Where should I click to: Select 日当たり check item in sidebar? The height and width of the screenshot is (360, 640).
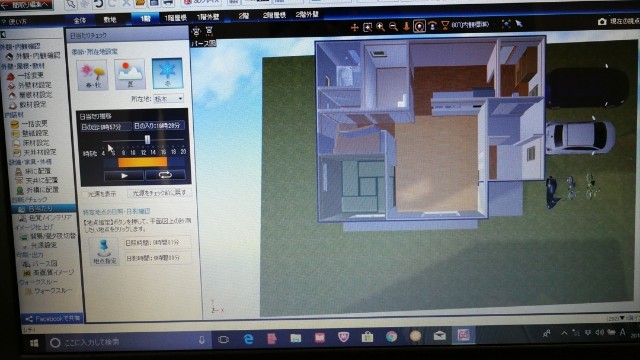[x=44, y=209]
